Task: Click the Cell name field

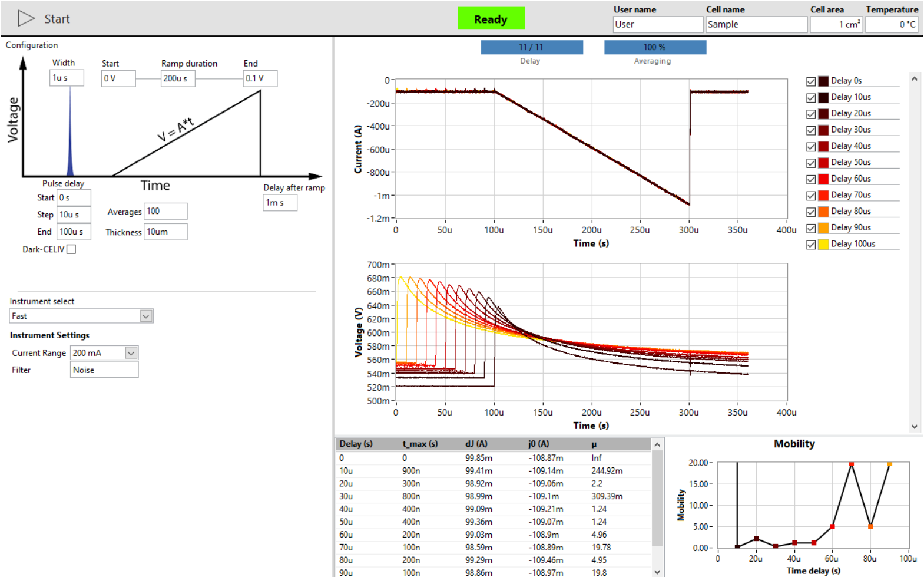Action: click(756, 24)
